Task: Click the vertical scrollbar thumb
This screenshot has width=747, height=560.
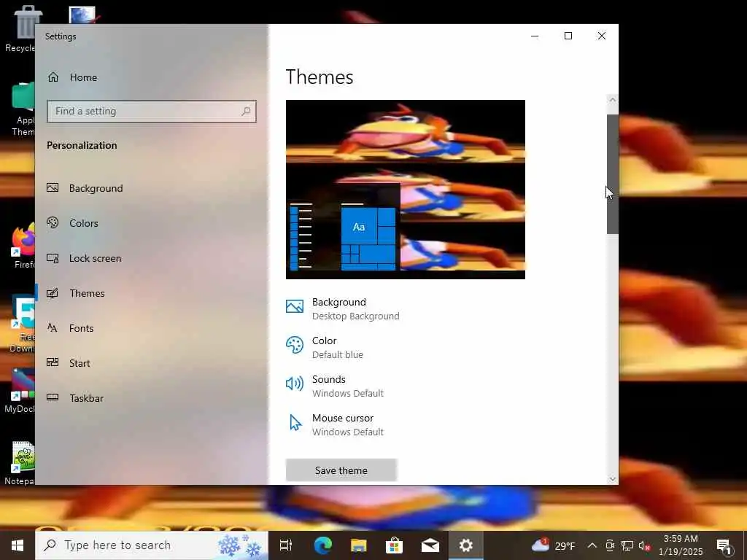Action: (x=613, y=174)
